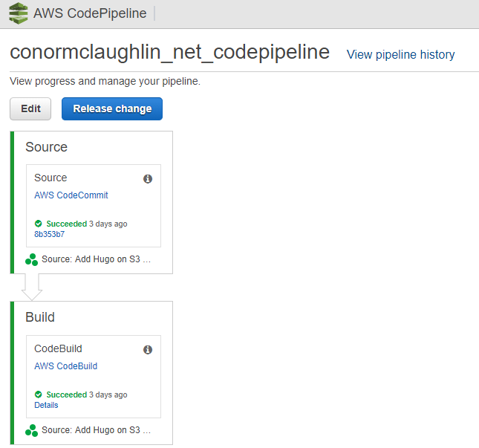Screen dimensions: 479x448
Task: Click Source revision summary under Source stage
Action: pos(97,259)
